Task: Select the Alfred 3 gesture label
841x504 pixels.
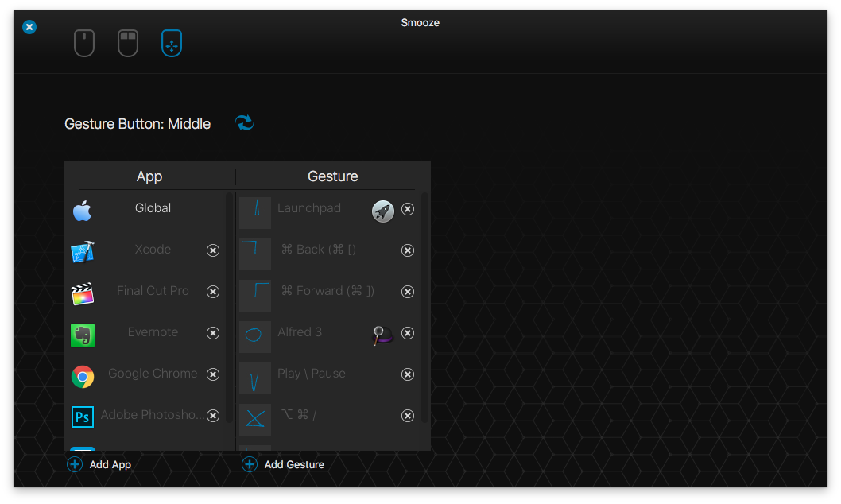Action: pyautogui.click(x=300, y=331)
